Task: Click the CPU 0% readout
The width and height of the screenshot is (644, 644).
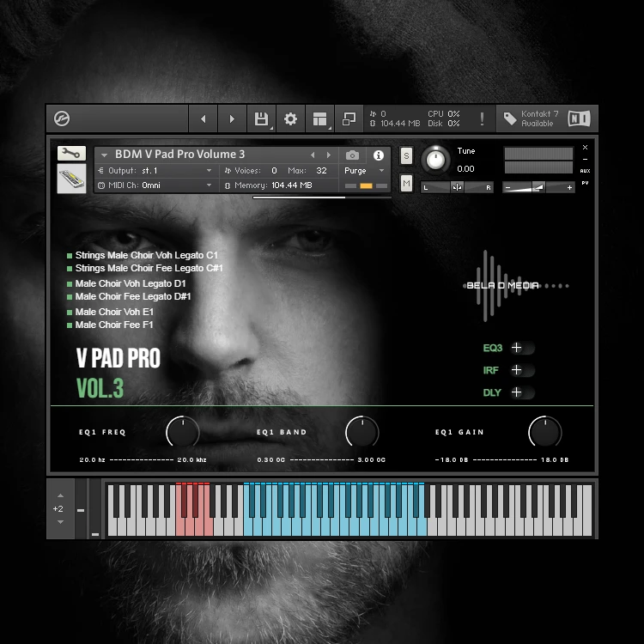Action: click(x=444, y=113)
